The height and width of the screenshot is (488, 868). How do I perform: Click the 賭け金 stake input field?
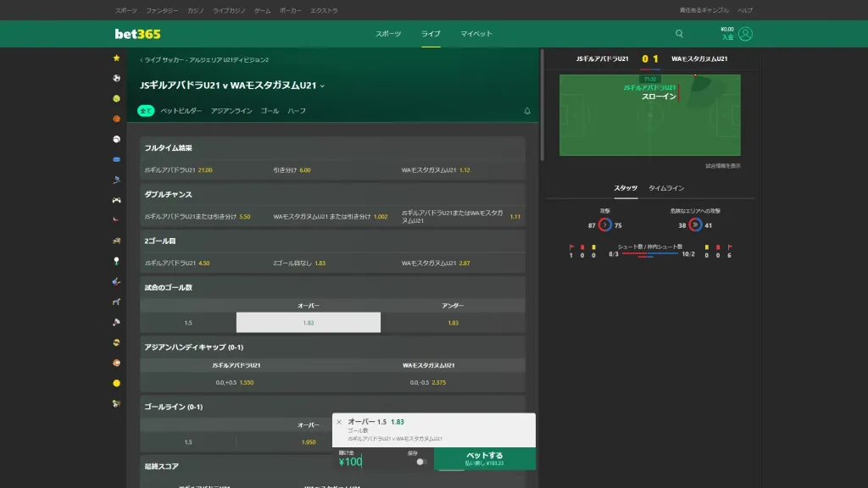click(x=369, y=462)
